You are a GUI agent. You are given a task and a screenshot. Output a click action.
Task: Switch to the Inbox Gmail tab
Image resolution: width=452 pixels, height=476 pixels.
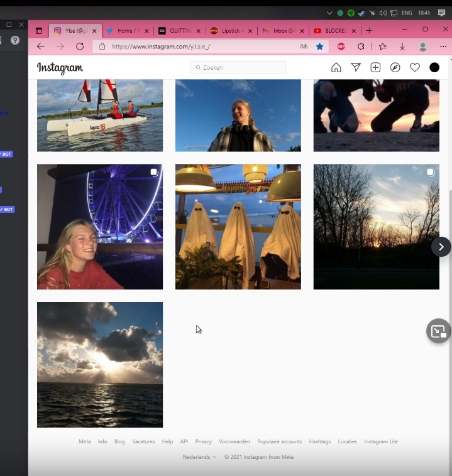[x=279, y=31]
